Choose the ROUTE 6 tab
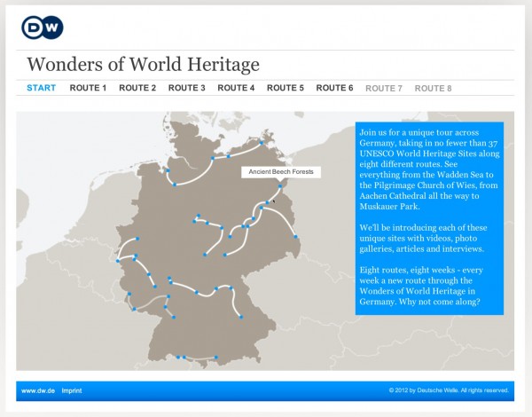Viewport: 532px width, 417px height. pyautogui.click(x=334, y=88)
